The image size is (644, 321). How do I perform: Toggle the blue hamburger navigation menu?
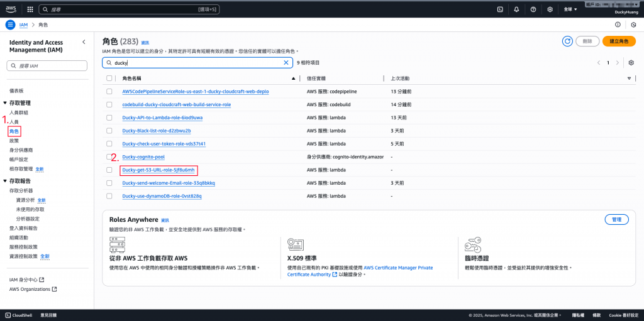point(10,24)
